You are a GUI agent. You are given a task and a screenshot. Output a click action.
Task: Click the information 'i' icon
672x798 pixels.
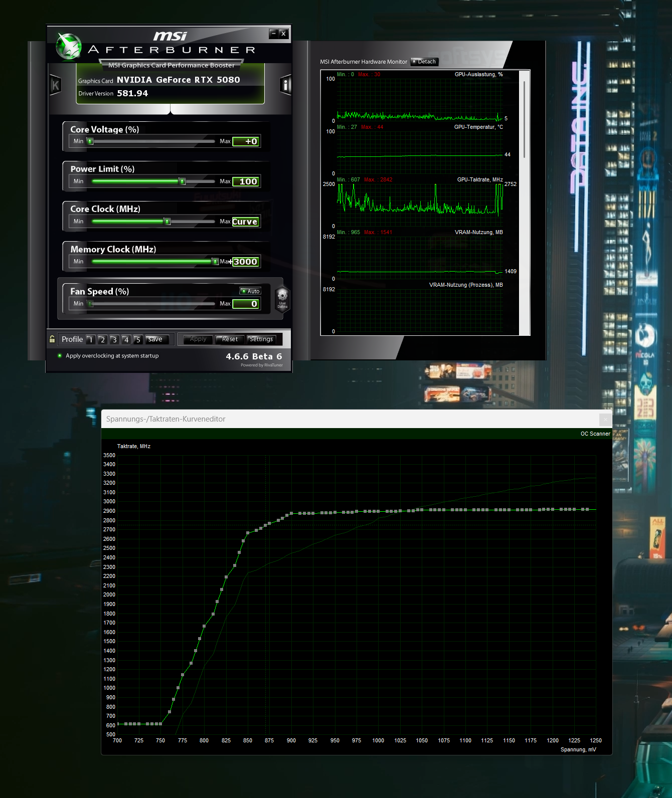point(285,85)
